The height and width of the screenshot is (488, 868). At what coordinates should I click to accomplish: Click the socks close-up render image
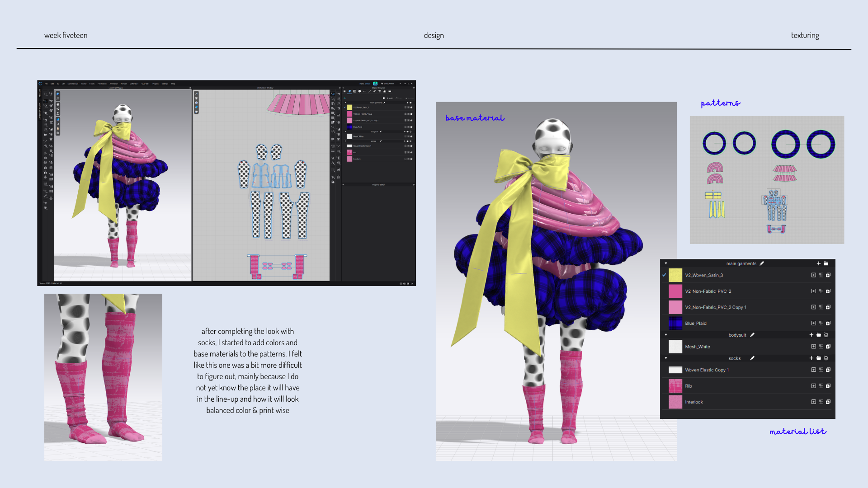point(103,377)
